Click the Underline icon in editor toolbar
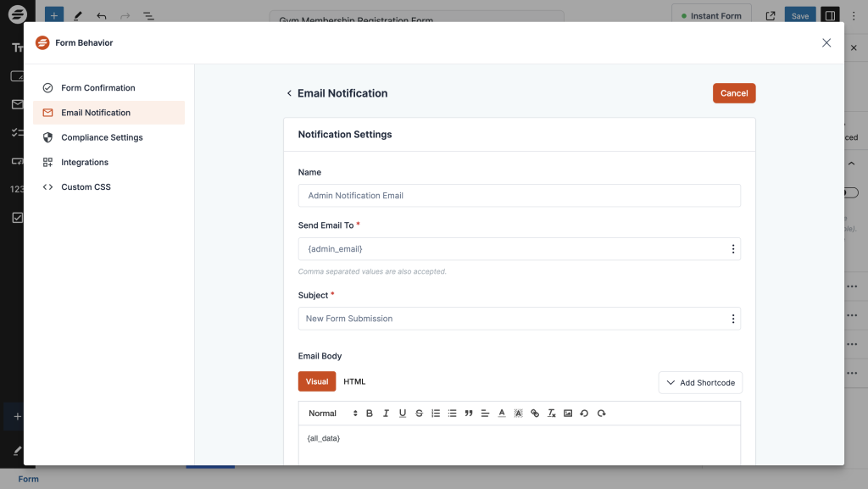 (403, 414)
